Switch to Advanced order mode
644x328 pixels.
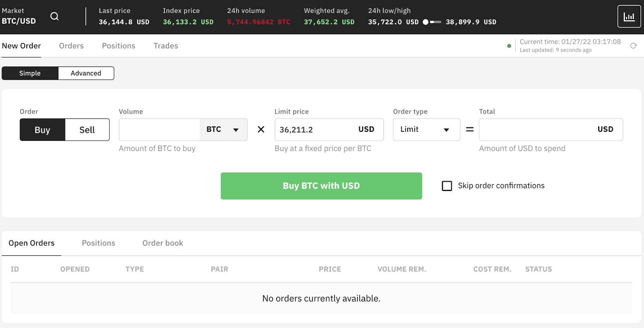[86, 73]
